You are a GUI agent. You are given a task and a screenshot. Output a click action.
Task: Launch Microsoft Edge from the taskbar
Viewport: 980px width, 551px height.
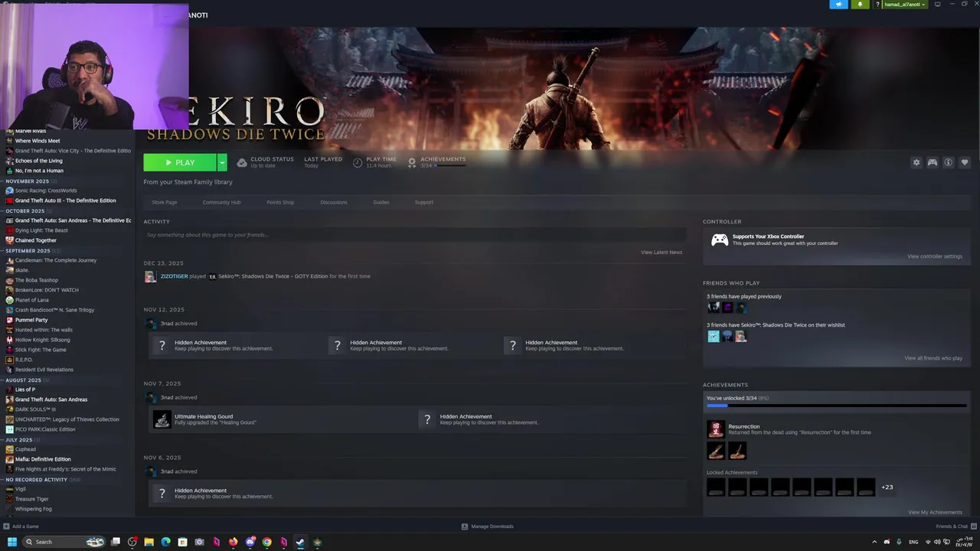(165, 542)
